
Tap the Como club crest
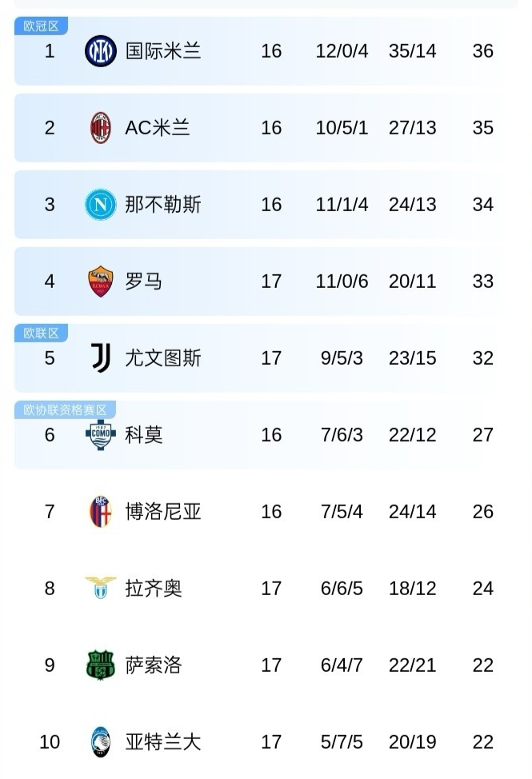(x=101, y=434)
